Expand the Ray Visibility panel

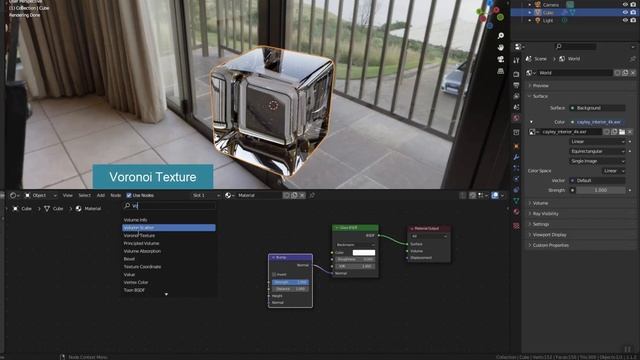click(544, 213)
